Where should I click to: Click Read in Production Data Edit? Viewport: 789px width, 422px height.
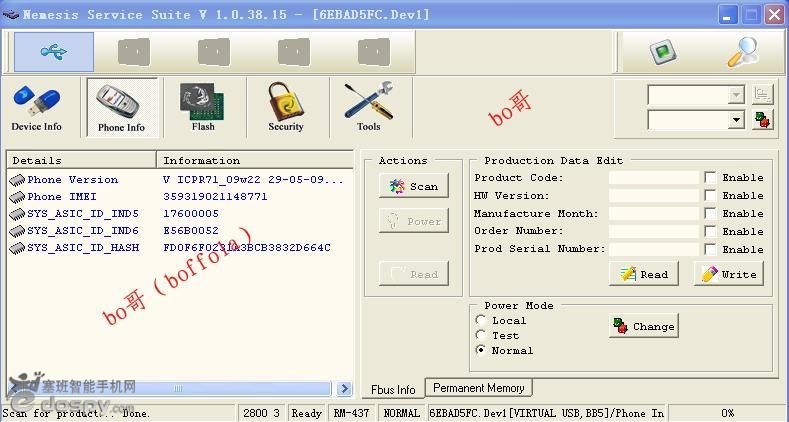(644, 274)
